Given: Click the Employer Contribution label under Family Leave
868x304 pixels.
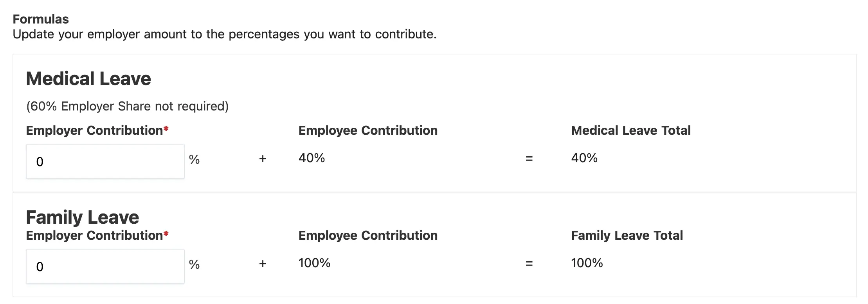Looking at the screenshot, I should click(94, 235).
